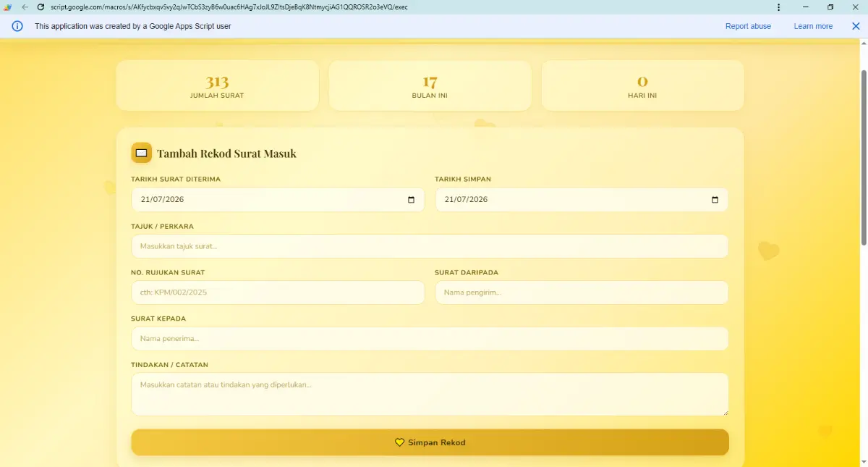
Task: Click the Tindakan / Catatan textarea
Action: point(430,395)
